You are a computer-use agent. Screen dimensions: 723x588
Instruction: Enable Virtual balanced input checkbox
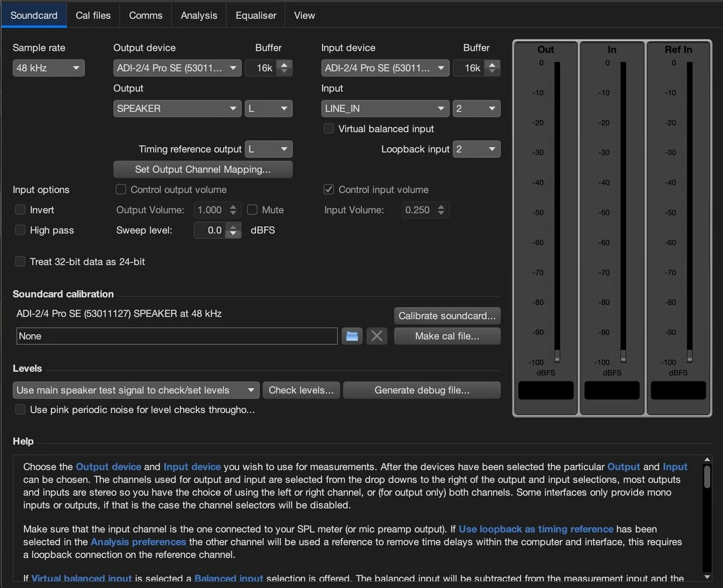pos(329,129)
